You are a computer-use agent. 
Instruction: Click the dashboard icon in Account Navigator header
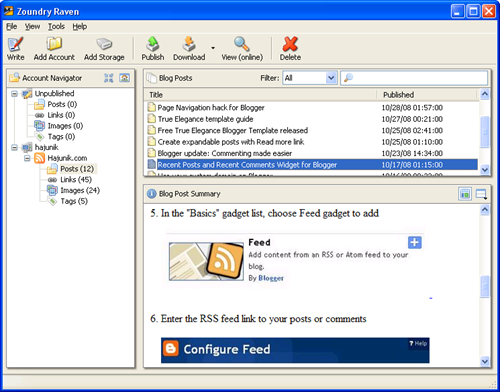125,78
